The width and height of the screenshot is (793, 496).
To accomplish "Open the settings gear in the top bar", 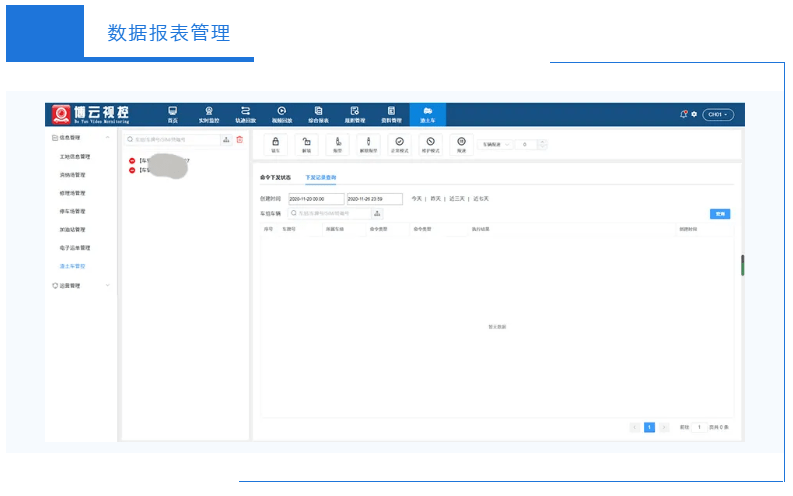I will click(x=694, y=114).
